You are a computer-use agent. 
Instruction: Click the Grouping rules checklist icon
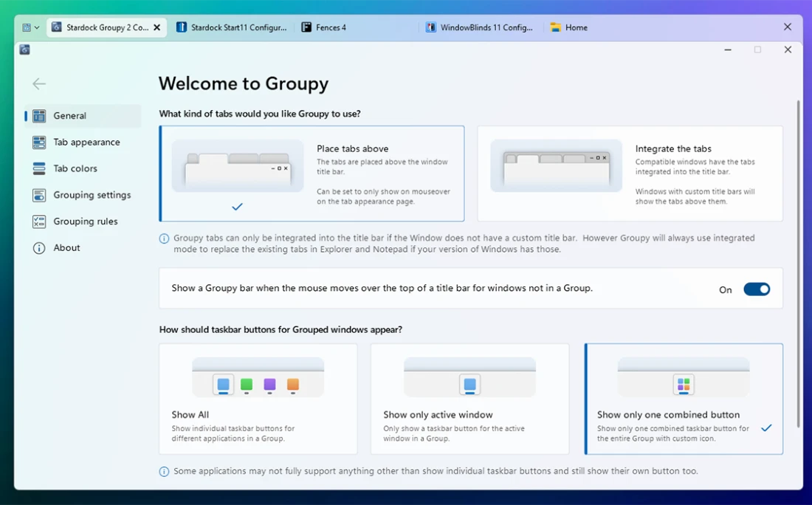[39, 221]
